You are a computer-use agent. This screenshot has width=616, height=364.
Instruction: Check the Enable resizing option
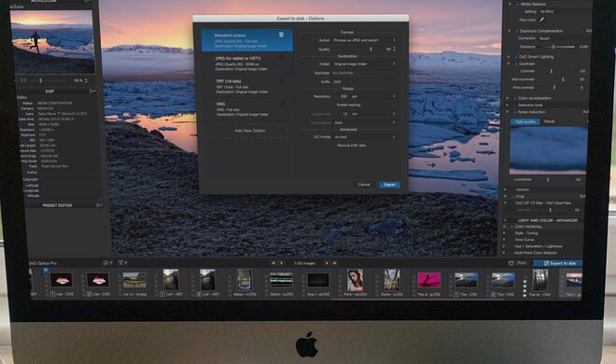coord(348,105)
